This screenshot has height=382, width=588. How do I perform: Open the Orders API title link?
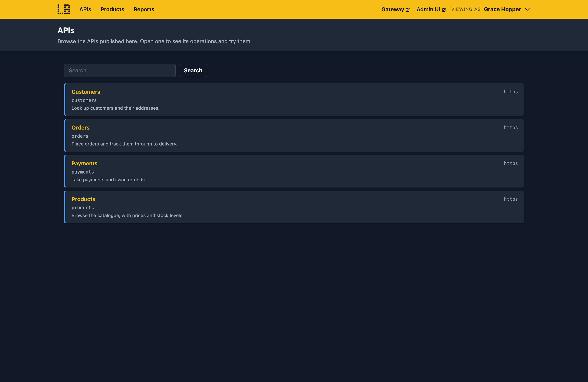(x=80, y=128)
